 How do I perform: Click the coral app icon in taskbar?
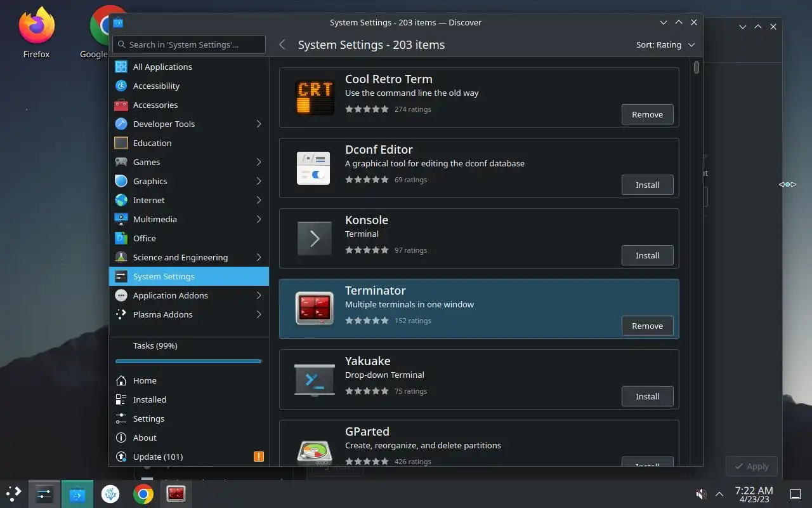click(110, 494)
